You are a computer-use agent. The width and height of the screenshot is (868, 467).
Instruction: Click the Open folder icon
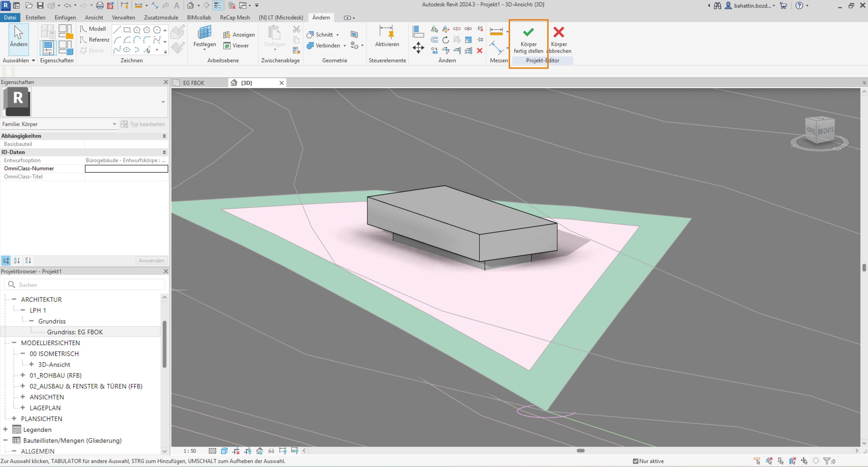(x=29, y=5)
